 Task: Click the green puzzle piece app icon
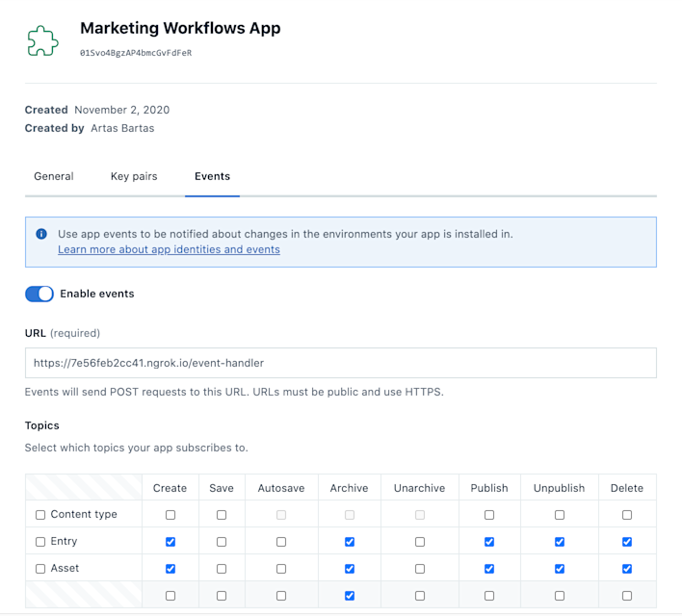42,40
